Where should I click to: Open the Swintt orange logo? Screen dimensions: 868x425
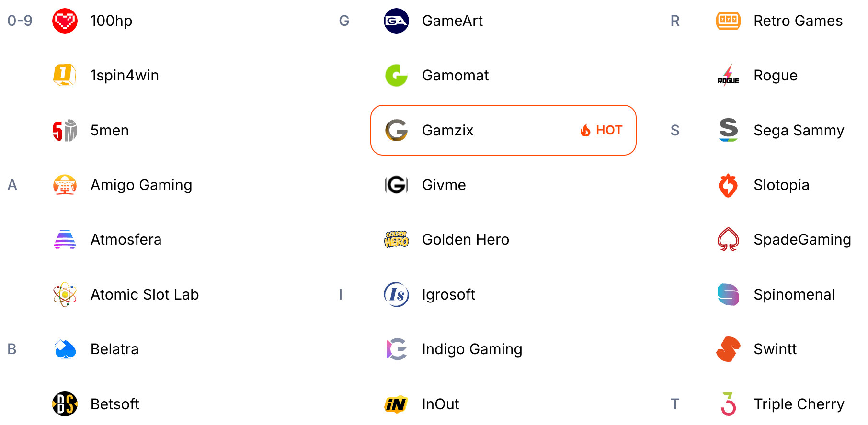(728, 349)
